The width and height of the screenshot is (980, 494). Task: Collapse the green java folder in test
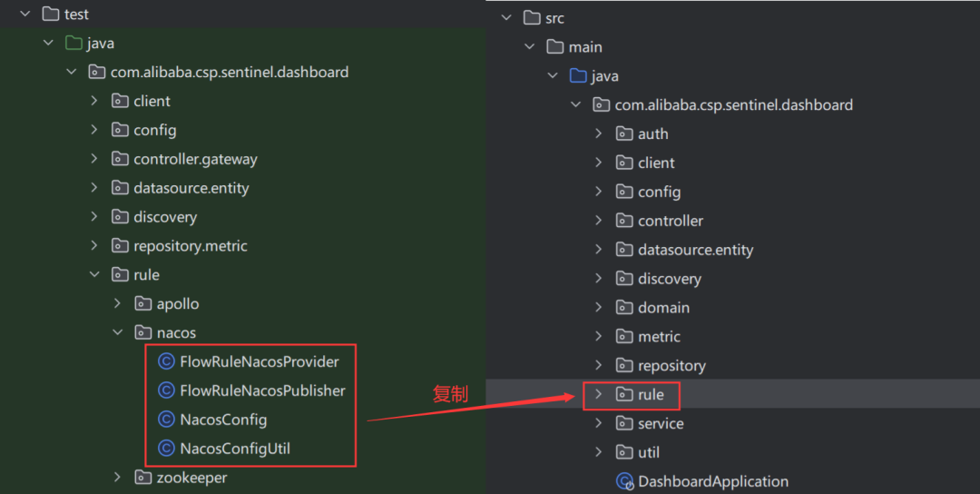click(48, 44)
